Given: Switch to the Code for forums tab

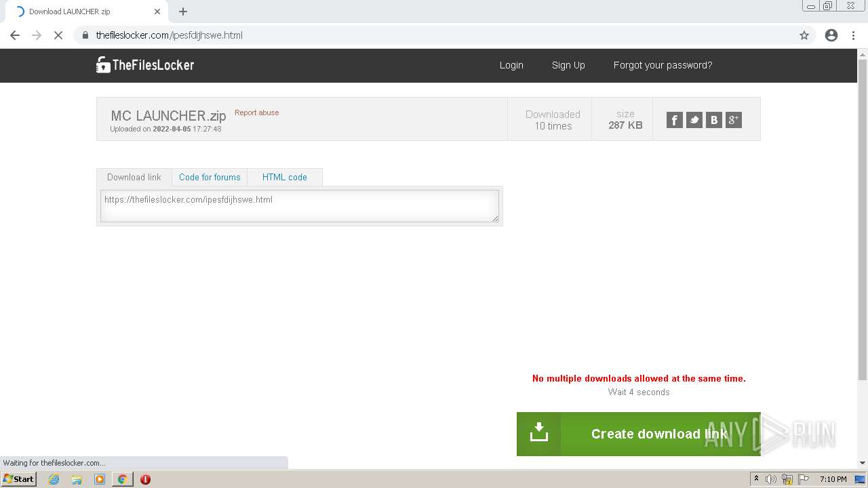Looking at the screenshot, I should point(210,177).
